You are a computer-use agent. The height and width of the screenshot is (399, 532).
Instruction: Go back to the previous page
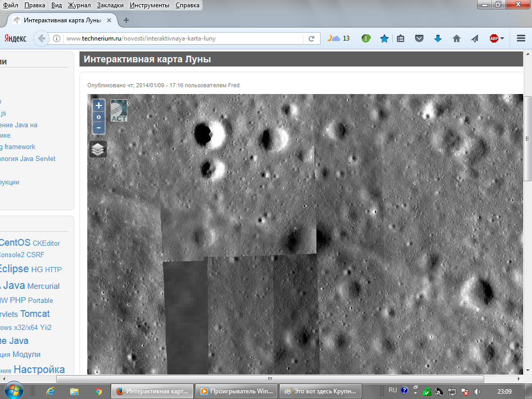point(42,38)
